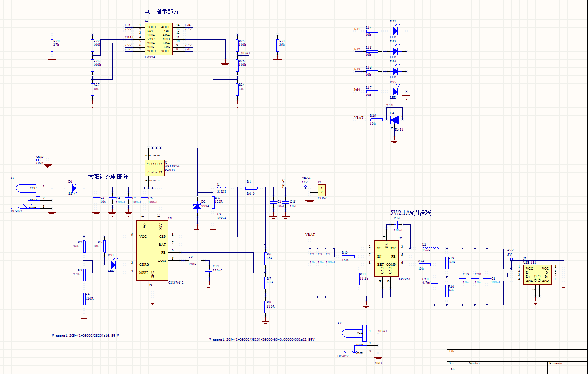Select sense resistor R1 R010

(251, 188)
